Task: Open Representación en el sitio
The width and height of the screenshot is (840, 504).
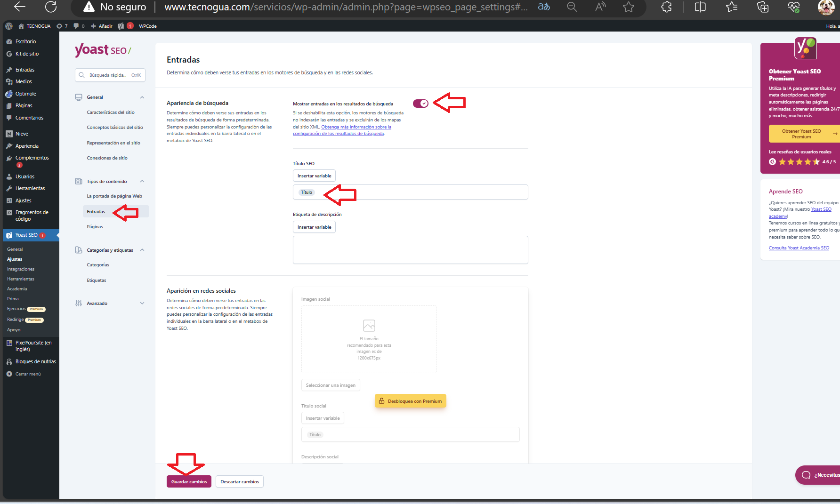Action: [113, 143]
